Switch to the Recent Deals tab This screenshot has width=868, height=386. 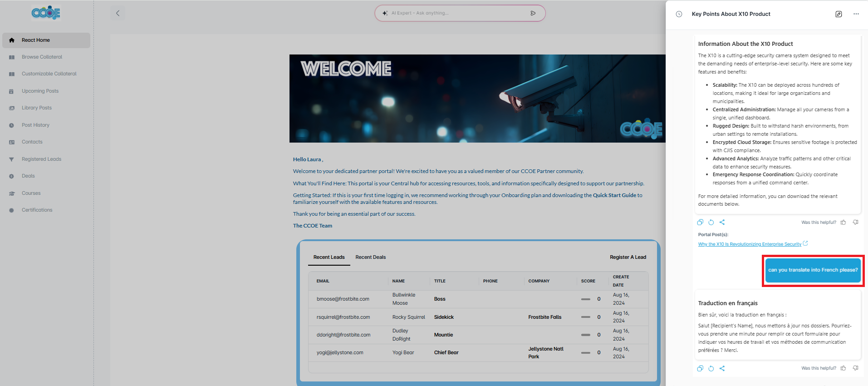coord(370,257)
